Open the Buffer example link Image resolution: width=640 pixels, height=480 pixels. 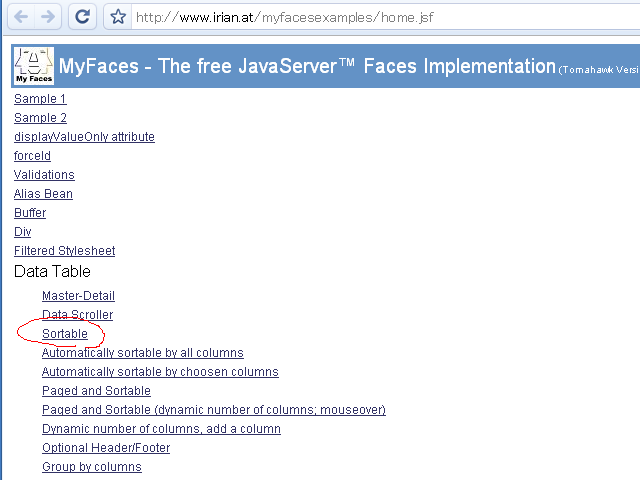click(x=30, y=213)
